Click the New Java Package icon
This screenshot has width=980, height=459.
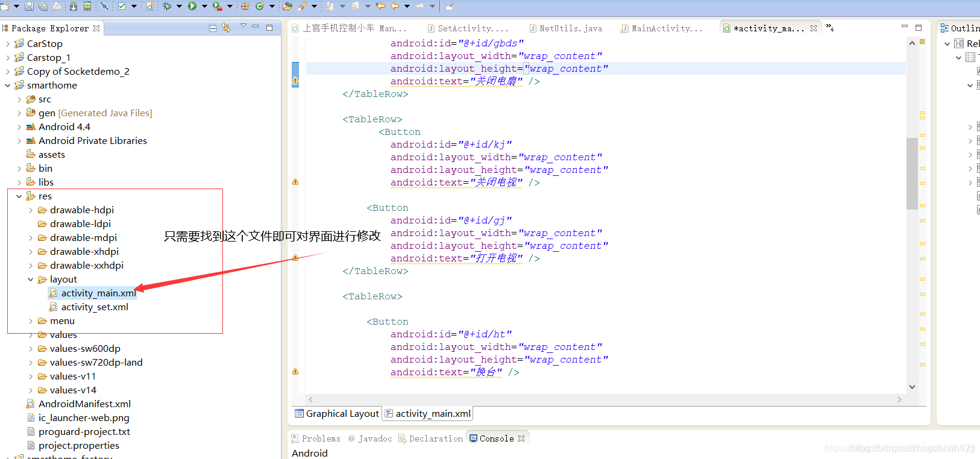tap(245, 6)
